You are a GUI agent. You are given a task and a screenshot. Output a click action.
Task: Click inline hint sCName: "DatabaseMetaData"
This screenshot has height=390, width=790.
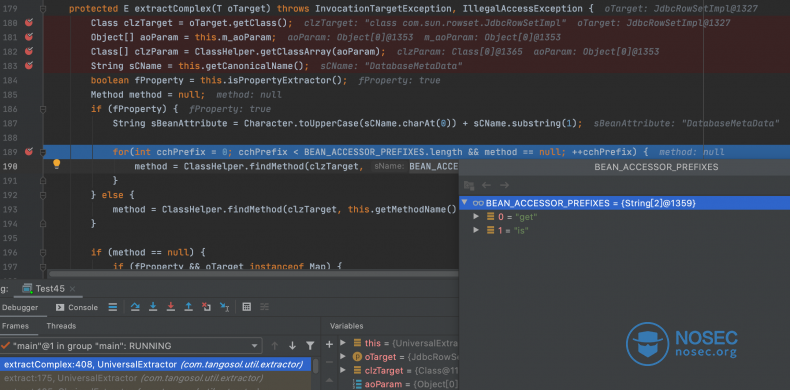(x=391, y=66)
